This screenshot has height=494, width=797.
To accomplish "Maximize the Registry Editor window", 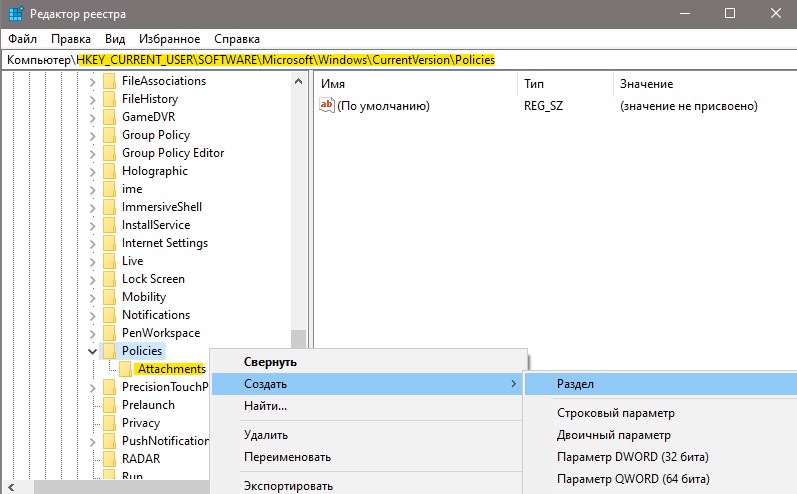I will 729,13.
